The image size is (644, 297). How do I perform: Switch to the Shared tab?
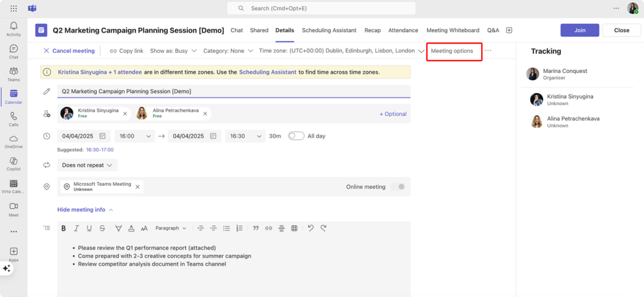(259, 30)
